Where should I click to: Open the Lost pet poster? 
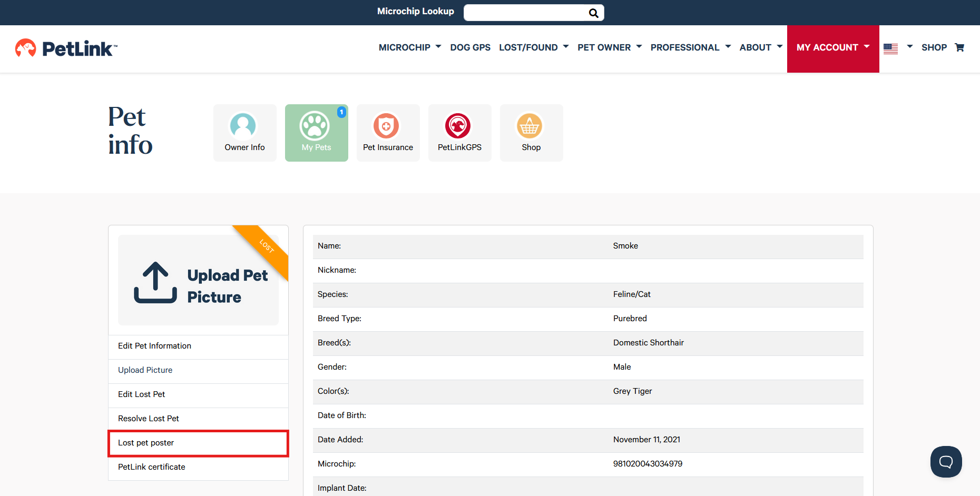(198, 443)
